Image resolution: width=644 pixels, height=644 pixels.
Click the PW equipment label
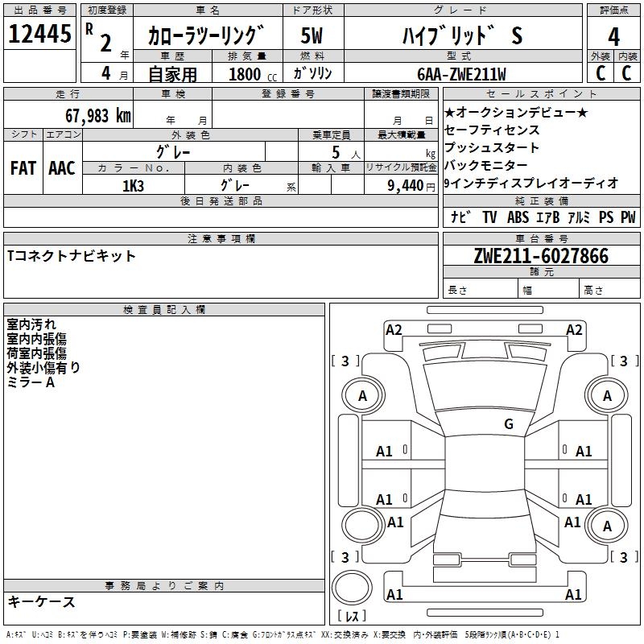pyautogui.click(x=628, y=217)
